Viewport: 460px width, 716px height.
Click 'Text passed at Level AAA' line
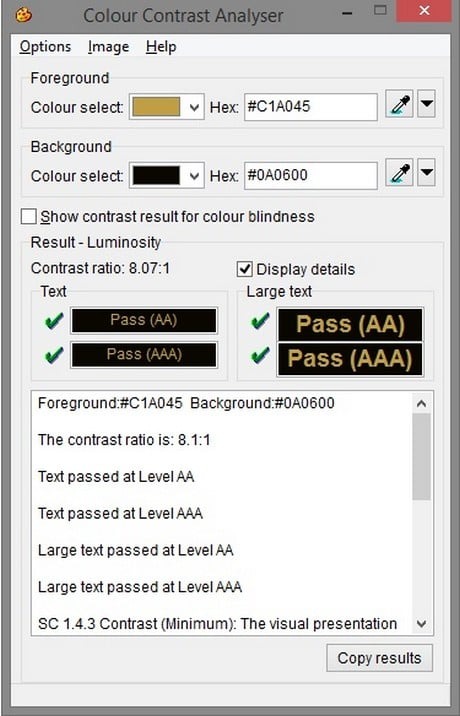point(121,513)
